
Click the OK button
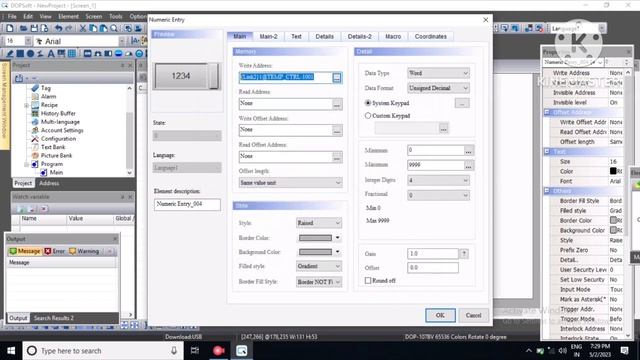440,315
